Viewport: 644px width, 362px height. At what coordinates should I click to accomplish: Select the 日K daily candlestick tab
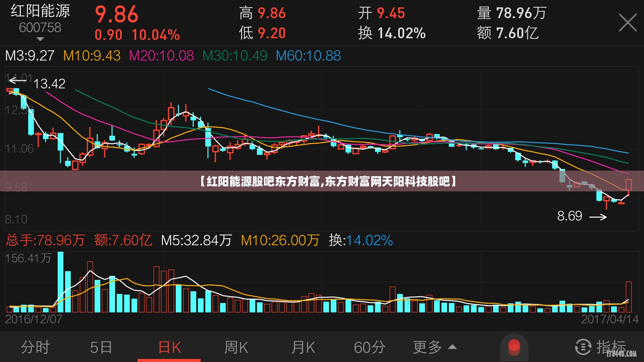point(169,347)
